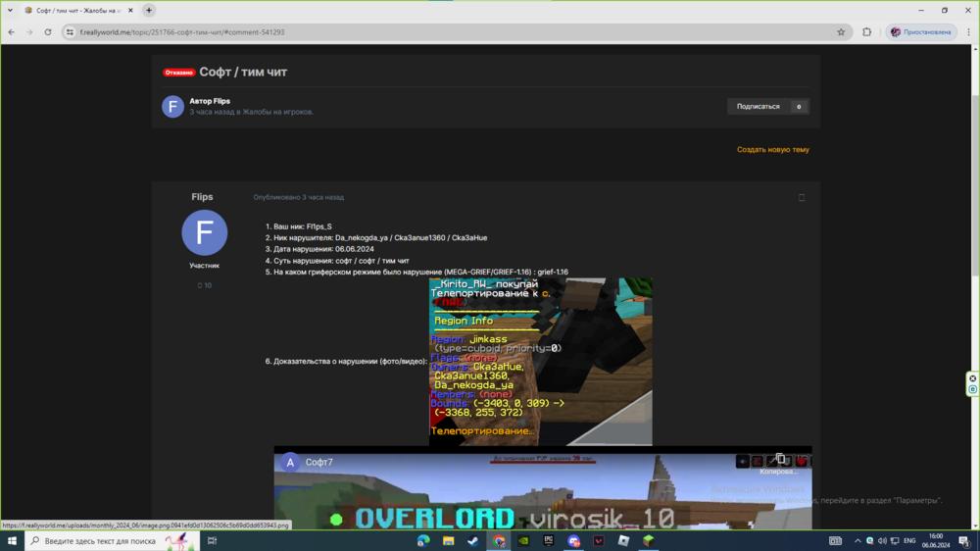Image resolution: width=980 pixels, height=551 pixels.
Task: Click the 'Подписаться' follow button
Action: click(759, 106)
